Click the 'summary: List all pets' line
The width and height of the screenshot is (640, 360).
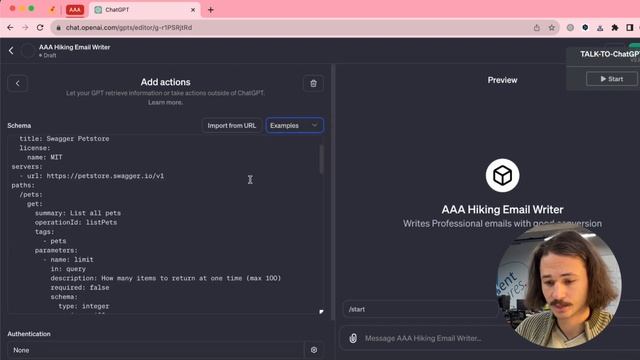78,213
